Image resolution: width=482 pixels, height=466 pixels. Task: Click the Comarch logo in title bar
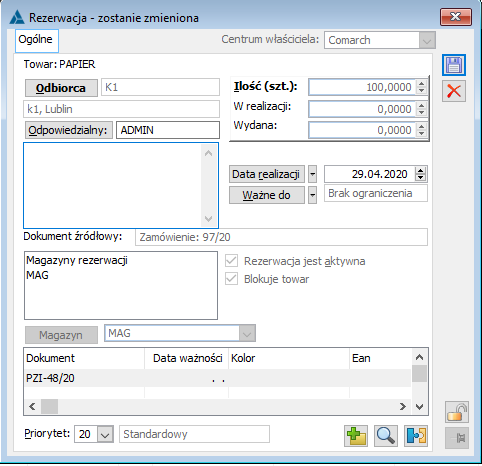click(x=17, y=17)
